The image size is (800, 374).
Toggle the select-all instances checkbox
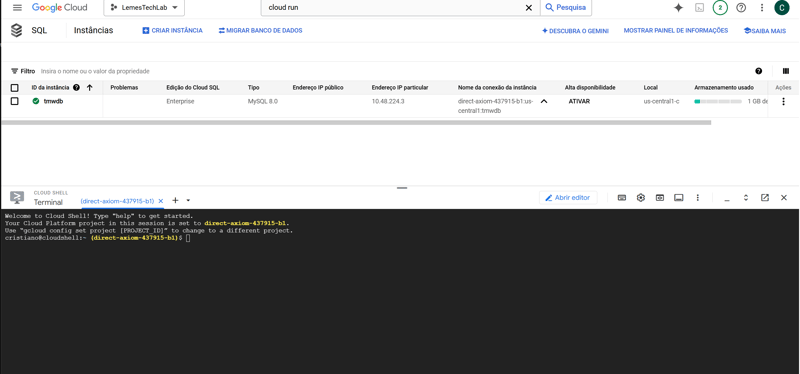tap(15, 88)
